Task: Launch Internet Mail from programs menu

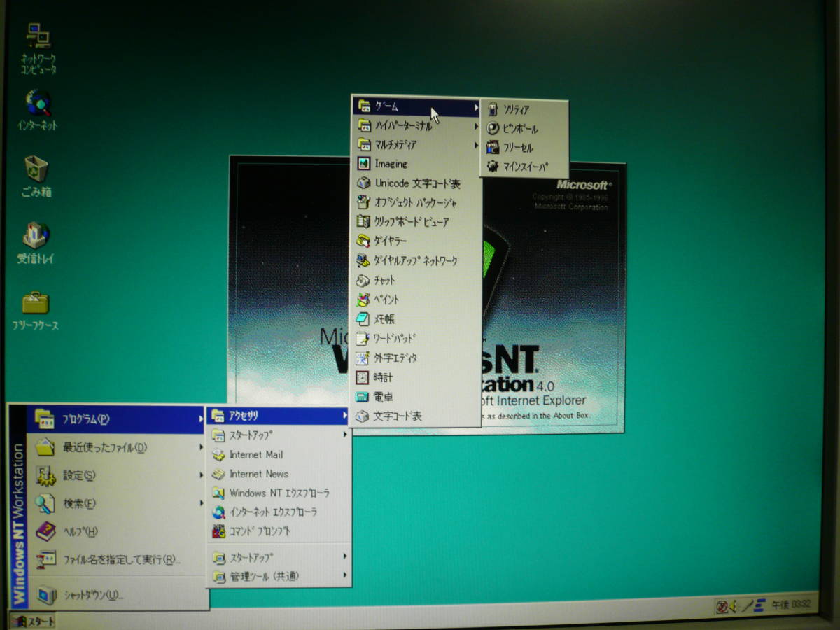Action: coord(279,454)
